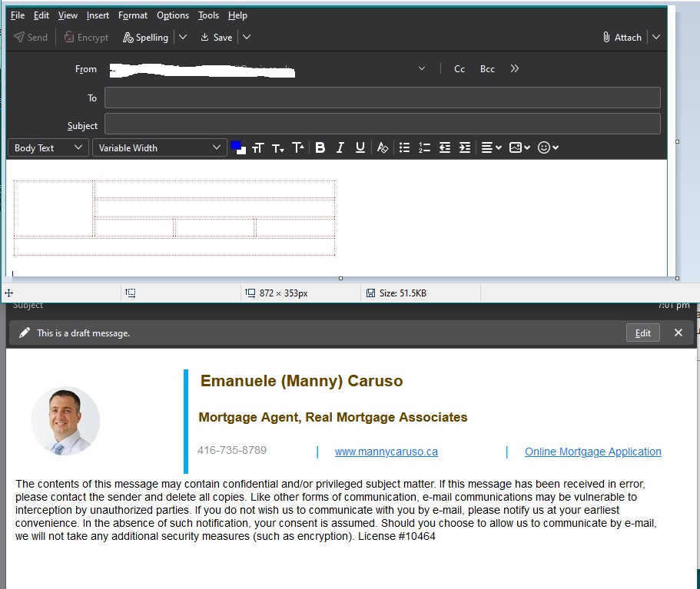Click the Attach paperclip button

pyautogui.click(x=622, y=37)
